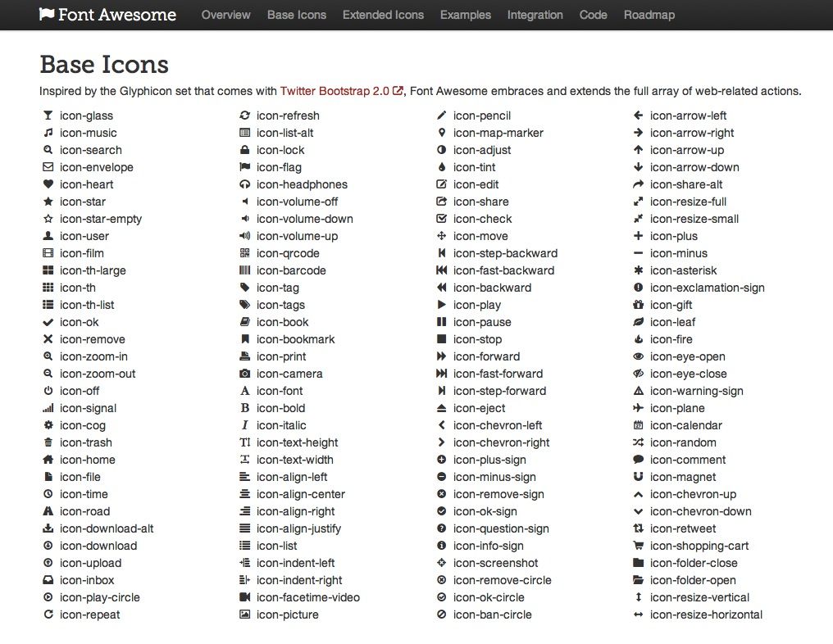The width and height of the screenshot is (833, 644).
Task: Click the icon-arrow-left icon
Action: (x=638, y=116)
